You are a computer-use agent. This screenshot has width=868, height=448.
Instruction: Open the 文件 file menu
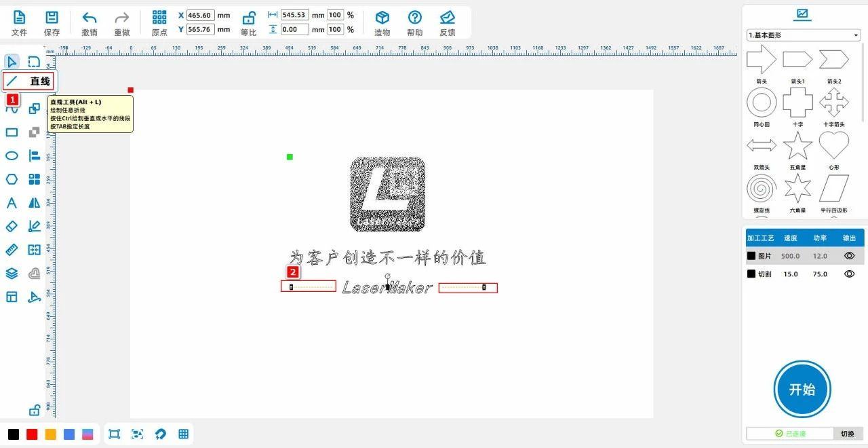coord(20,22)
